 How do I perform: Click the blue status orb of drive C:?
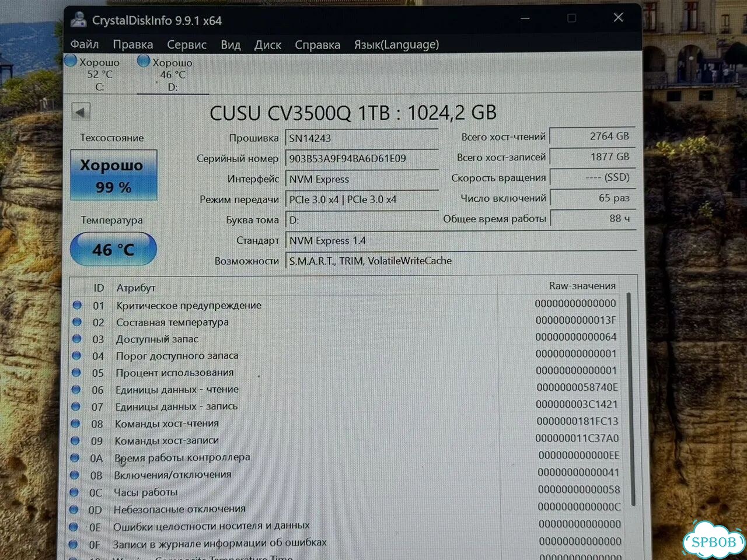click(71, 60)
